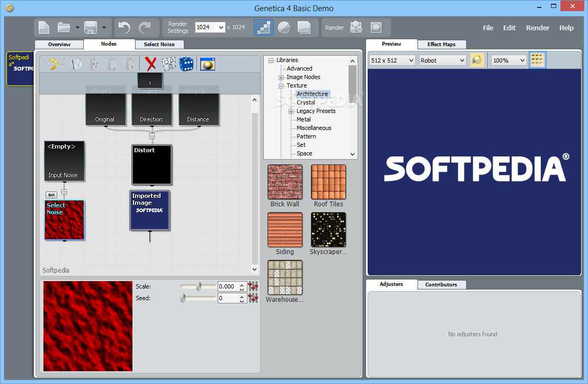Open the 100% zoom dropdown
This screenshot has height=384, width=588.
coord(522,60)
